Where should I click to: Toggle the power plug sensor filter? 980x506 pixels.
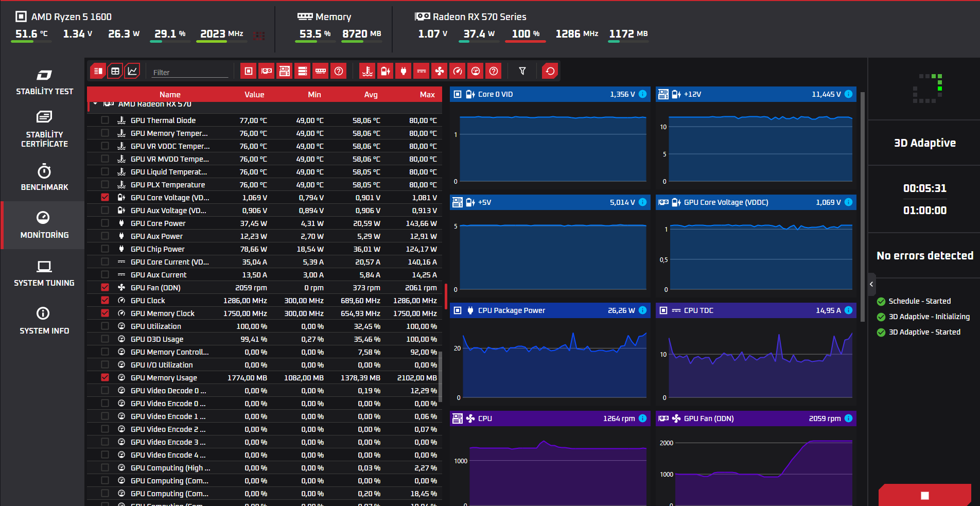click(404, 71)
